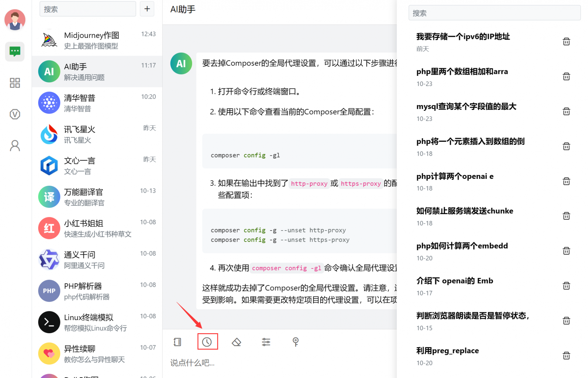Open history item php如何计算两个embedd
This screenshot has height=378, width=588.
462,246
